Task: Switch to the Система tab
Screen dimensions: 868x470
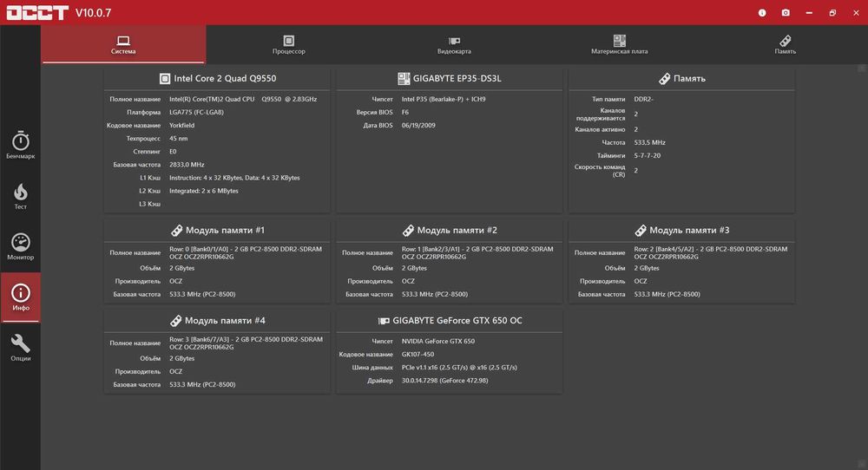Action: click(x=123, y=45)
